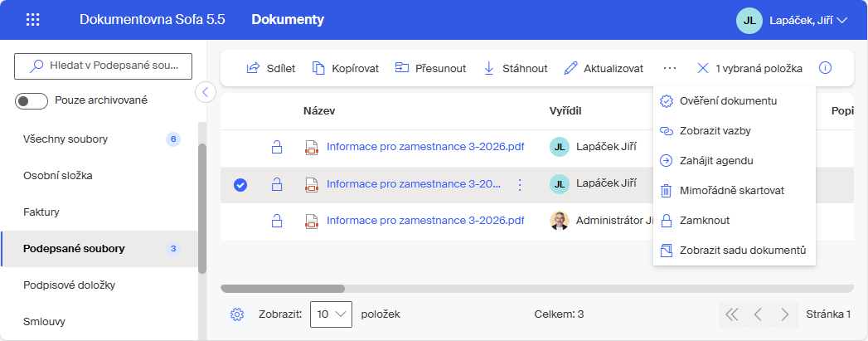The image size is (868, 341).
Task: Click the badge 6 beside Všechny soubory
Action: tap(173, 139)
